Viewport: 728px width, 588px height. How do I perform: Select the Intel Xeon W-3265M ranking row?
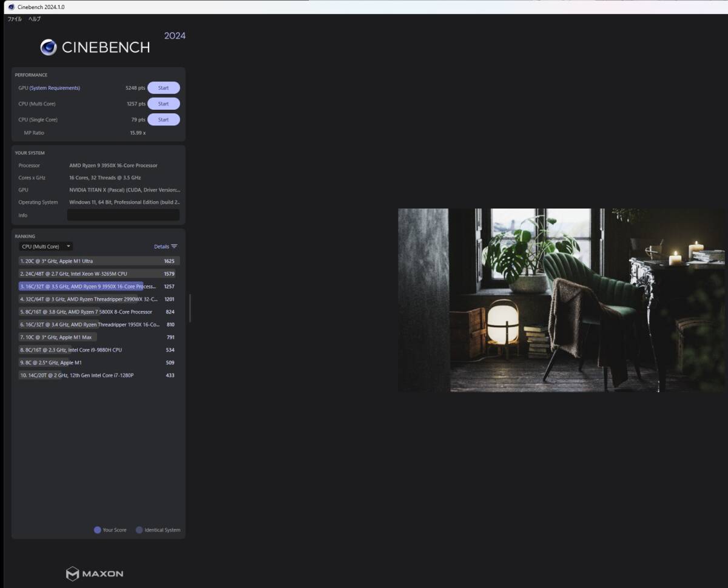pos(99,274)
